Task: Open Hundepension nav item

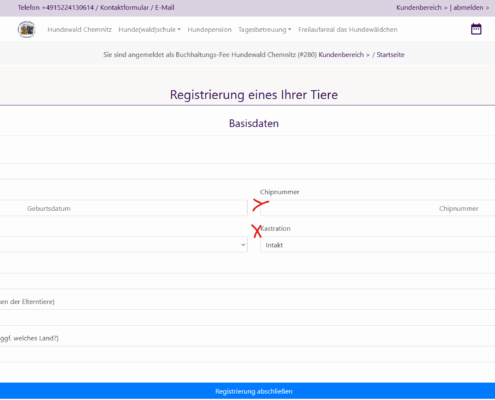Action: pyautogui.click(x=209, y=30)
